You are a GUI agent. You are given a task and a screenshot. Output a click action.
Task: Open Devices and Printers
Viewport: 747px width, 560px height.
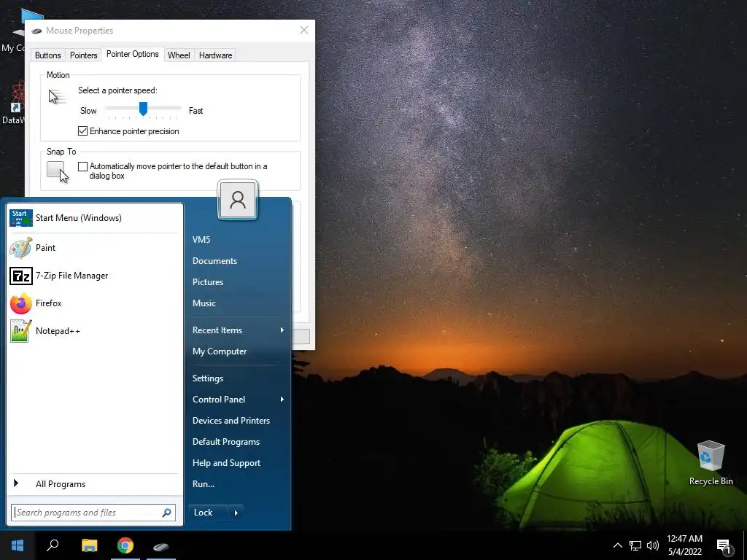231,421
